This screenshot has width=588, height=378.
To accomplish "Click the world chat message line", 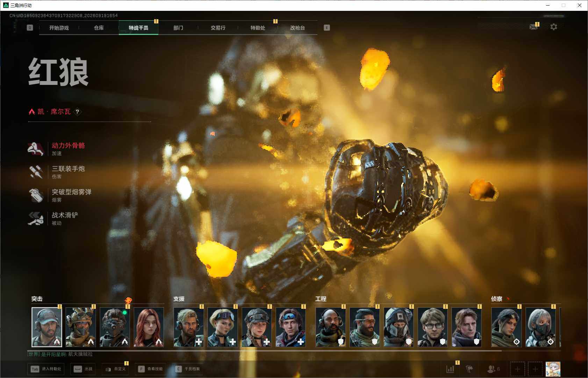I will 60,354.
